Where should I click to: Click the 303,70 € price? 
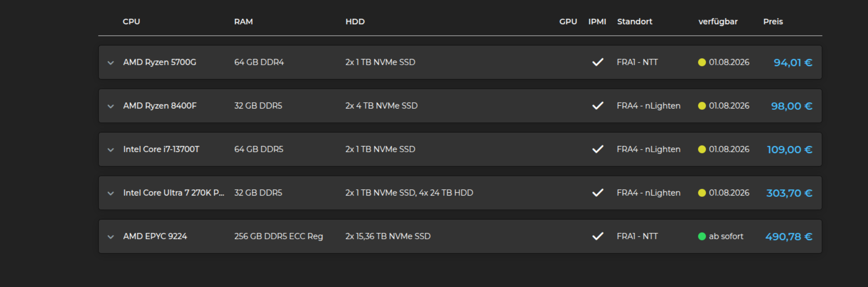(789, 193)
